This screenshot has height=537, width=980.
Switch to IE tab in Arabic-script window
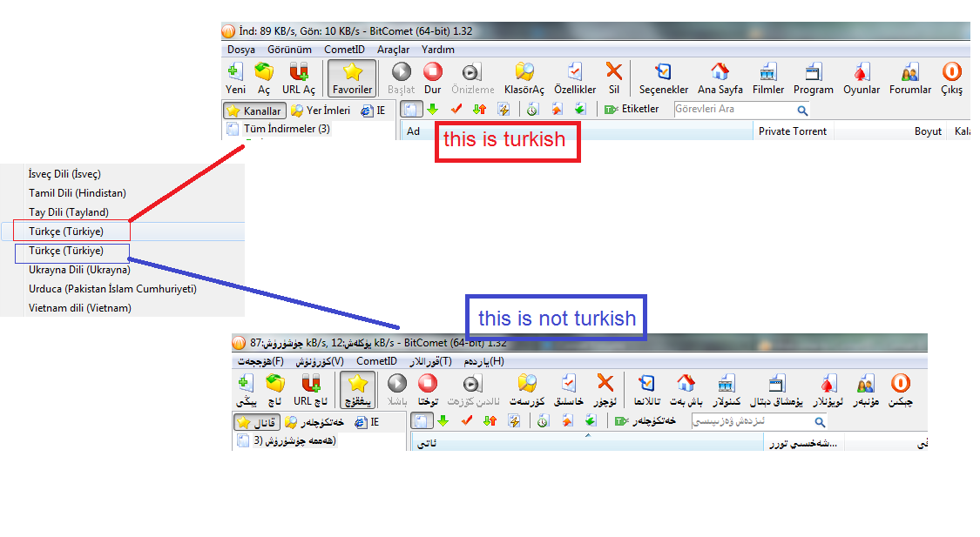367,423
